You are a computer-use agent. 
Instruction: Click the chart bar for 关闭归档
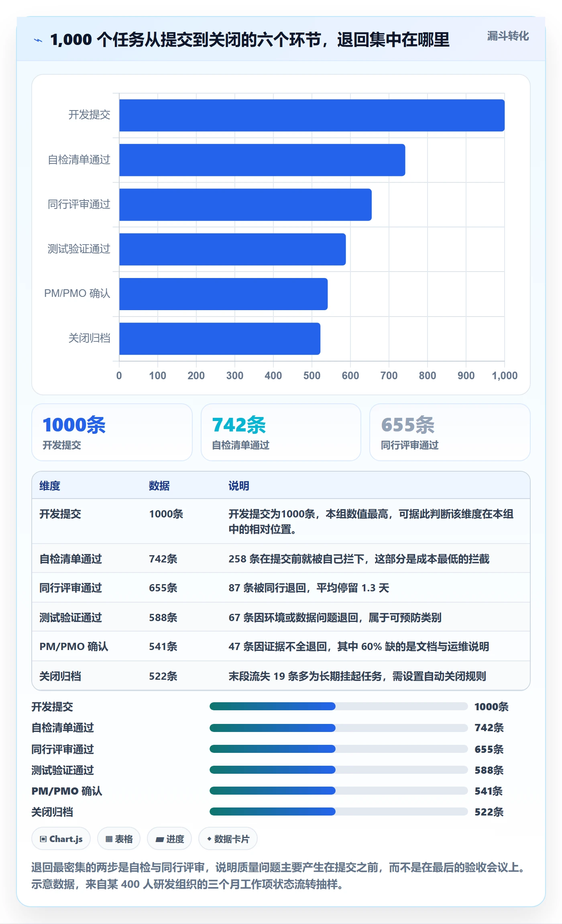point(220,339)
